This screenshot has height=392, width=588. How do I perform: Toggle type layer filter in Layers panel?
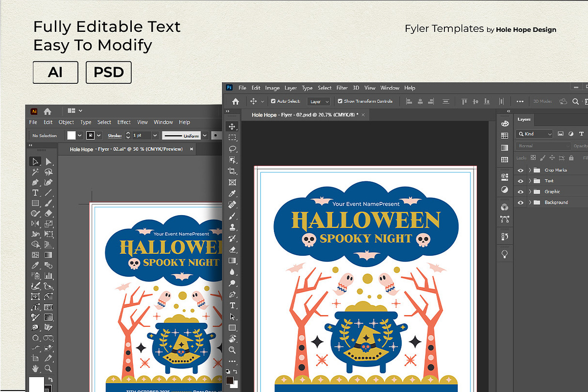(582, 134)
